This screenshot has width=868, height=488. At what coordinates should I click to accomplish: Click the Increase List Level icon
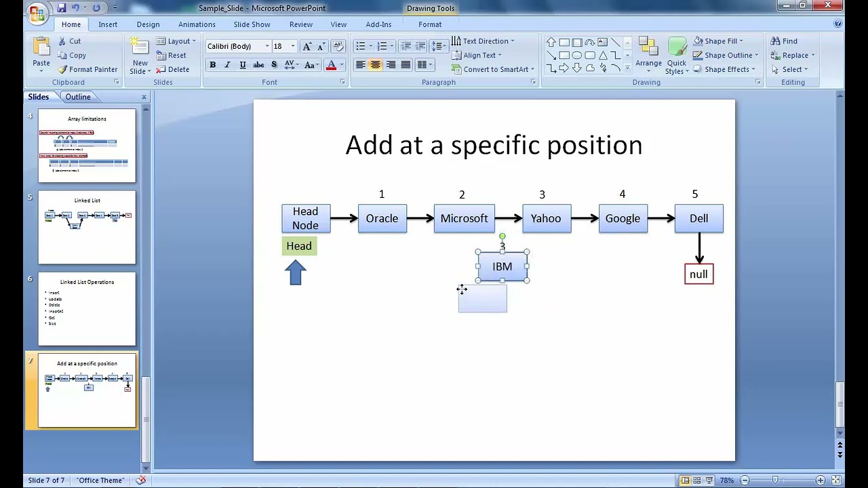coord(420,46)
